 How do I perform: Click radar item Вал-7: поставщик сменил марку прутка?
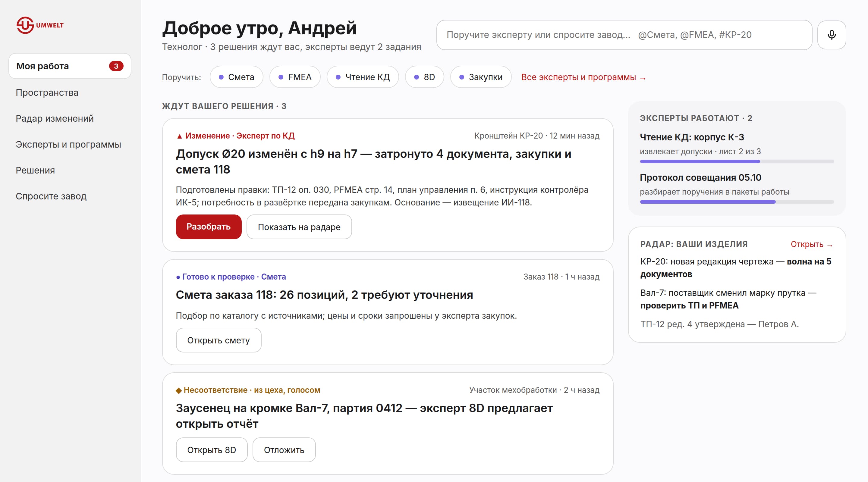(x=728, y=299)
